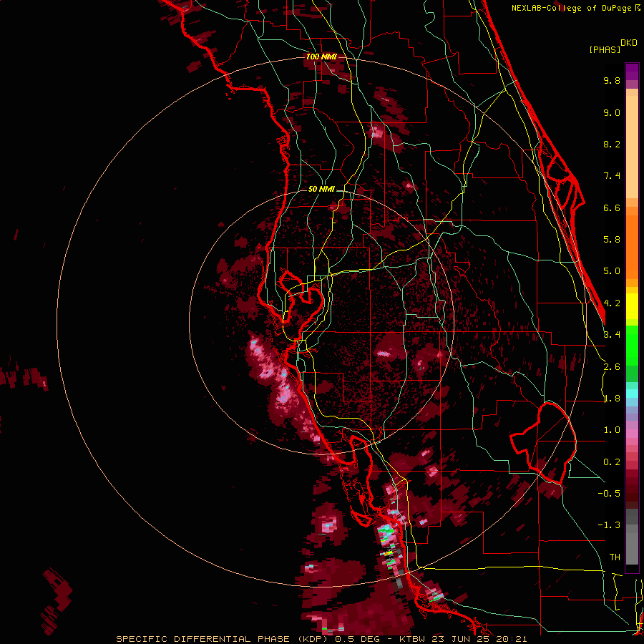Pick the cyan segment of the color bar
Viewport: 644px width, 644px height.
point(632,394)
